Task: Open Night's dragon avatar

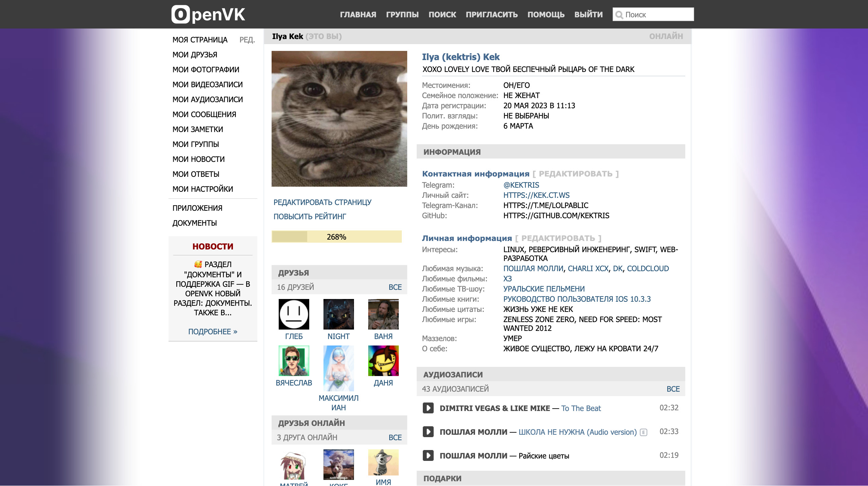Action: click(x=338, y=314)
